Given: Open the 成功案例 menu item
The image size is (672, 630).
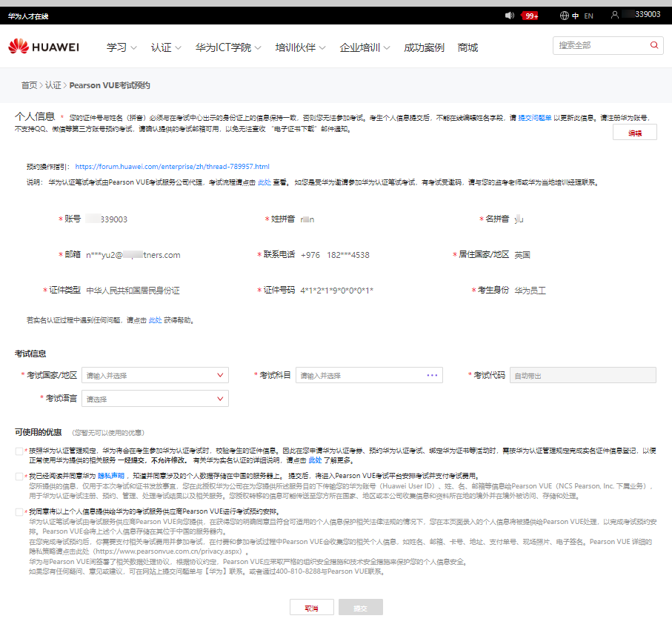Looking at the screenshot, I should [424, 47].
